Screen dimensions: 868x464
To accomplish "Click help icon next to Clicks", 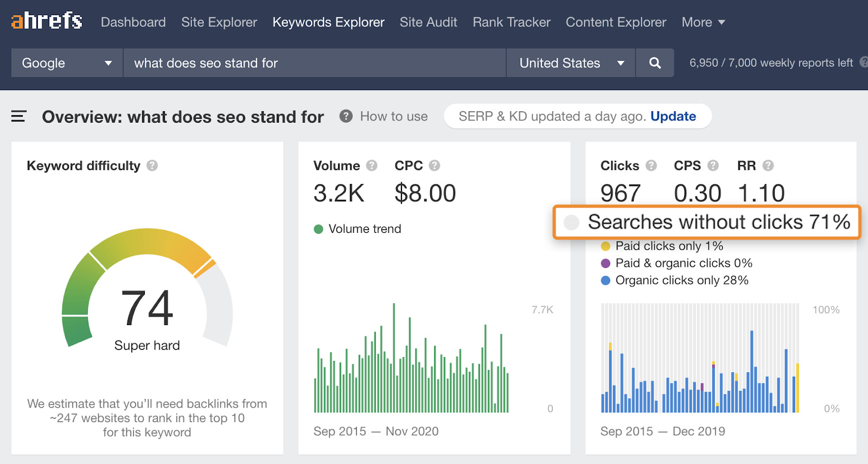I will pos(651,166).
